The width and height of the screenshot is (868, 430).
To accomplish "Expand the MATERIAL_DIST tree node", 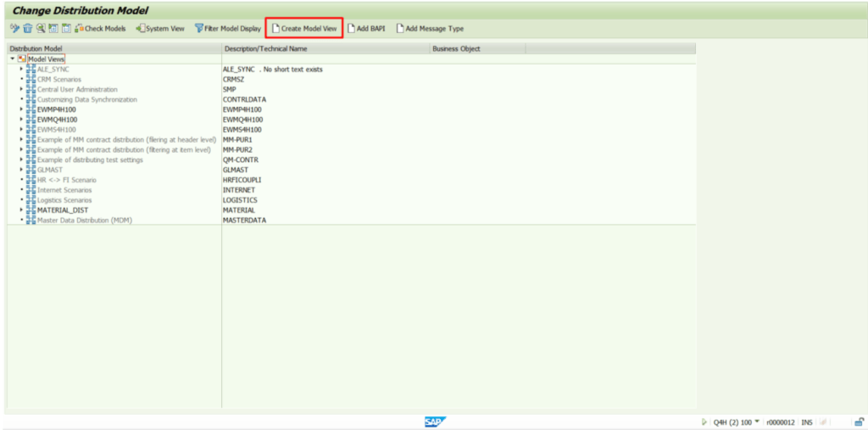I will (21, 209).
